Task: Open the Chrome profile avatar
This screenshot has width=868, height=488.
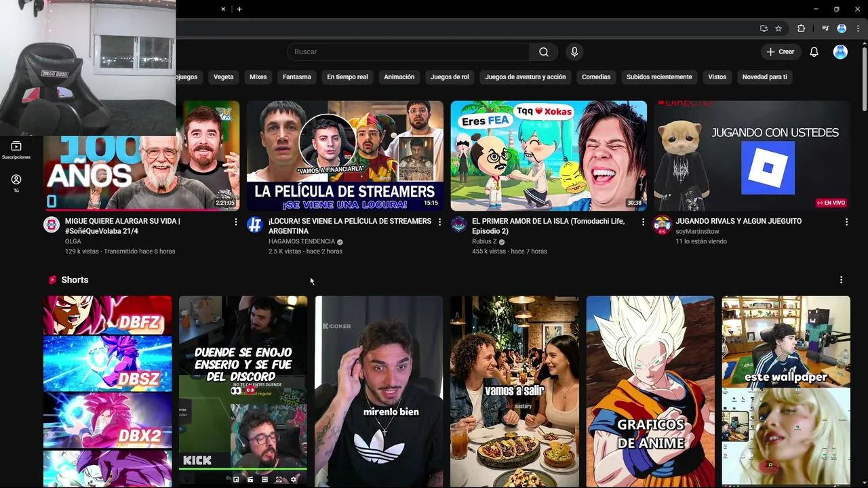Action: [x=842, y=28]
